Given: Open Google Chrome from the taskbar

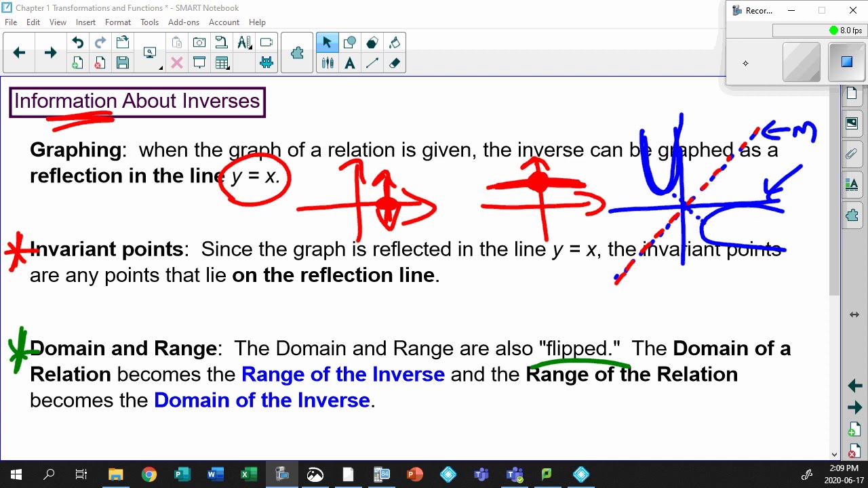Looking at the screenshot, I should click(149, 474).
